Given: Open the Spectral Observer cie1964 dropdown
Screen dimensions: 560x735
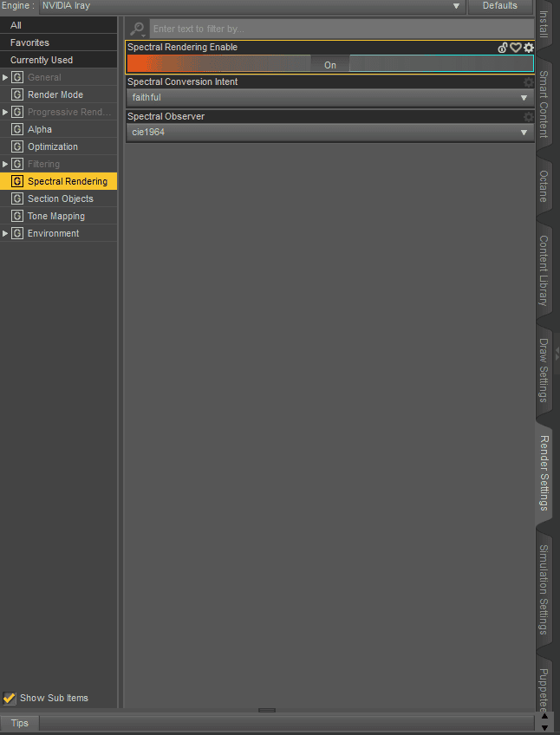Looking at the screenshot, I should tap(330, 133).
